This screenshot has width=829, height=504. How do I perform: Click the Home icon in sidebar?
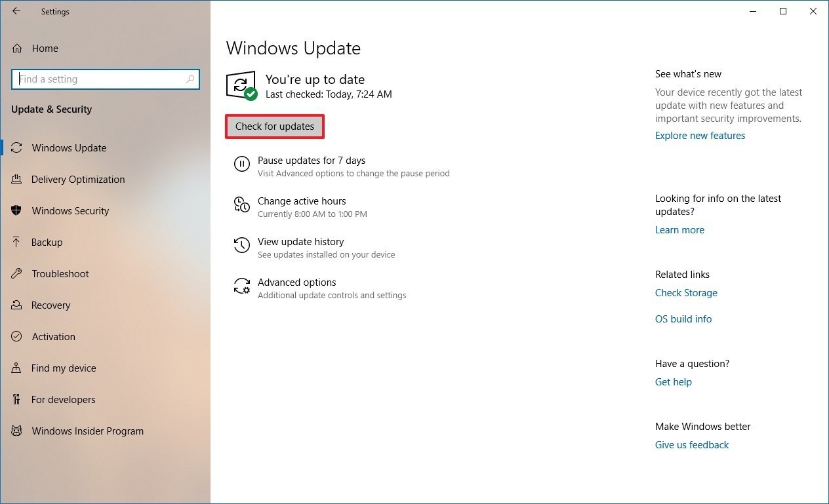pos(17,48)
